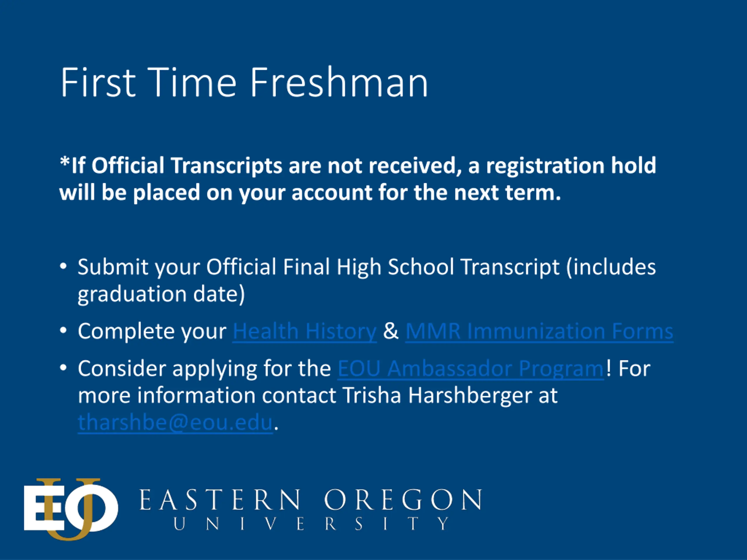Image resolution: width=747 pixels, height=560 pixels.
Task: Click the tharshbe@eou.edu email link
Action: (x=175, y=422)
